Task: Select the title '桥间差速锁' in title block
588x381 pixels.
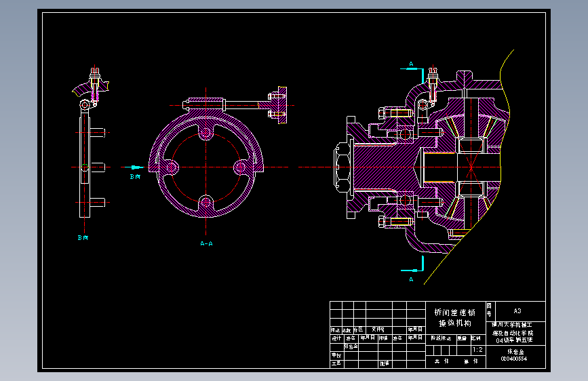Action: pyautogui.click(x=455, y=313)
